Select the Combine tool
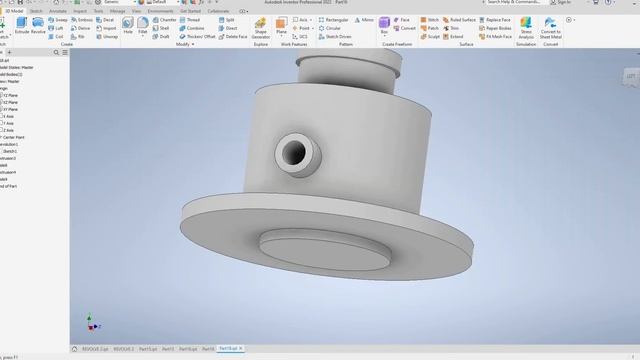 [x=192, y=28]
